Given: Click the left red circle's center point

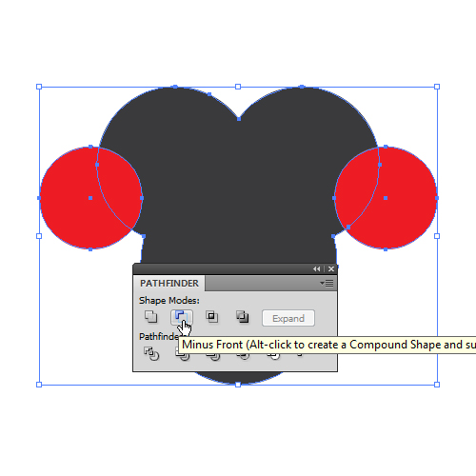Looking at the screenshot, I should click(90, 198).
